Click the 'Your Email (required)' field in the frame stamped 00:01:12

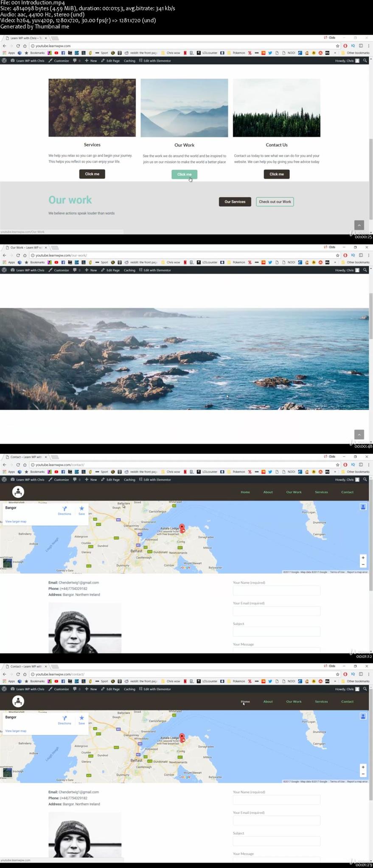click(276, 611)
